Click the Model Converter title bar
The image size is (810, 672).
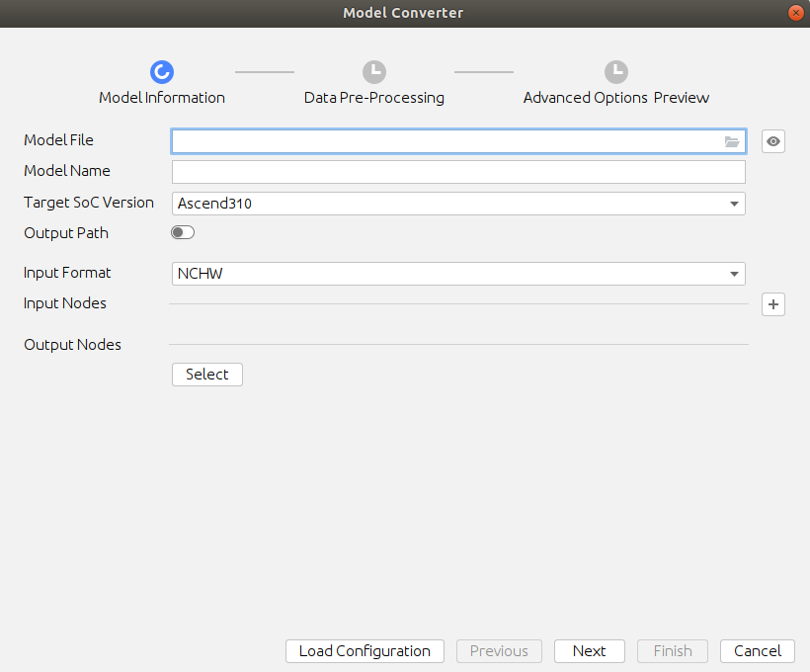coord(403,13)
